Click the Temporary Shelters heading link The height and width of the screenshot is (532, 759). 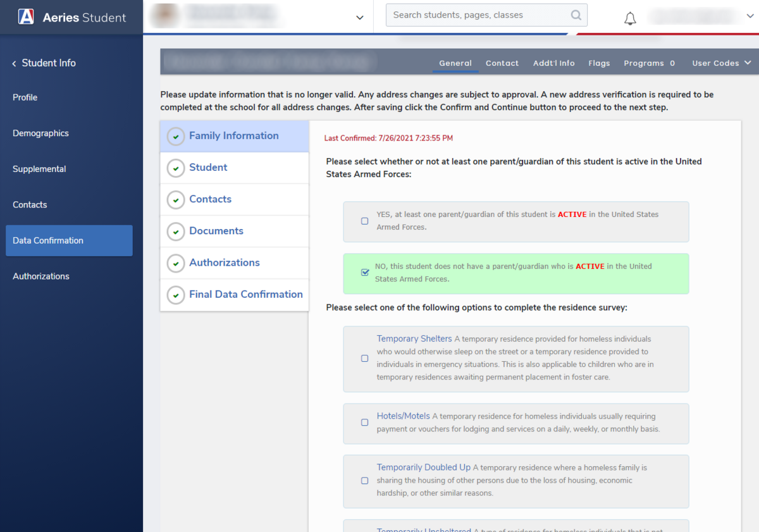(x=414, y=338)
